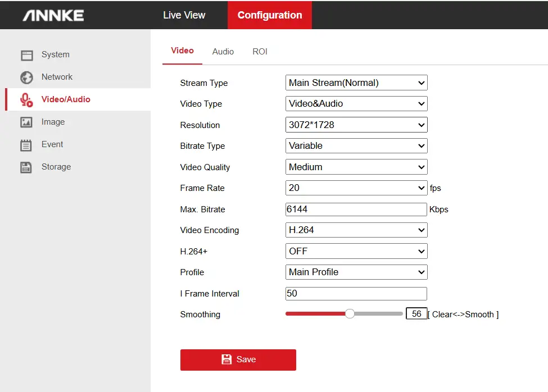The image size is (548, 392).
Task: Expand the Resolution dropdown
Action: pos(356,125)
